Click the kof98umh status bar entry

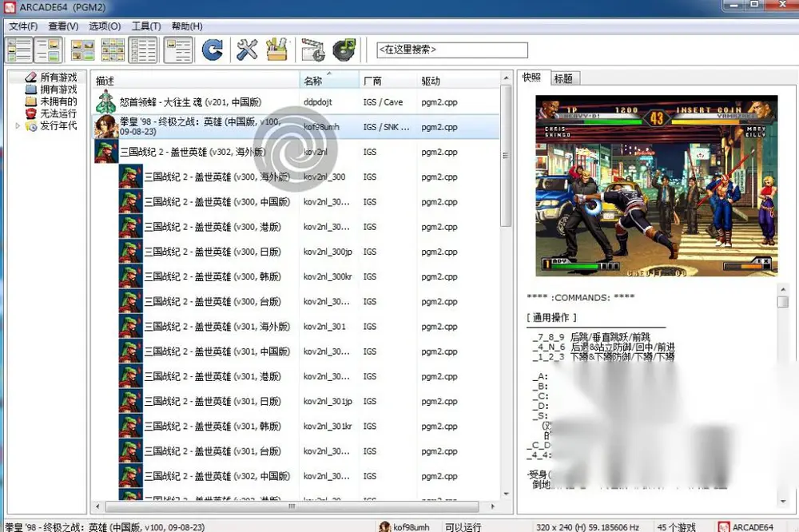click(404, 527)
